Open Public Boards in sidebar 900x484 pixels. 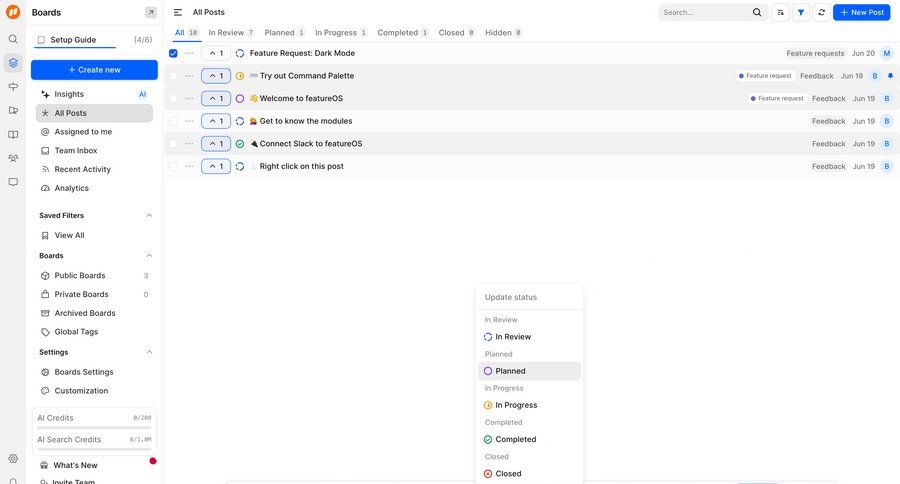94,276
